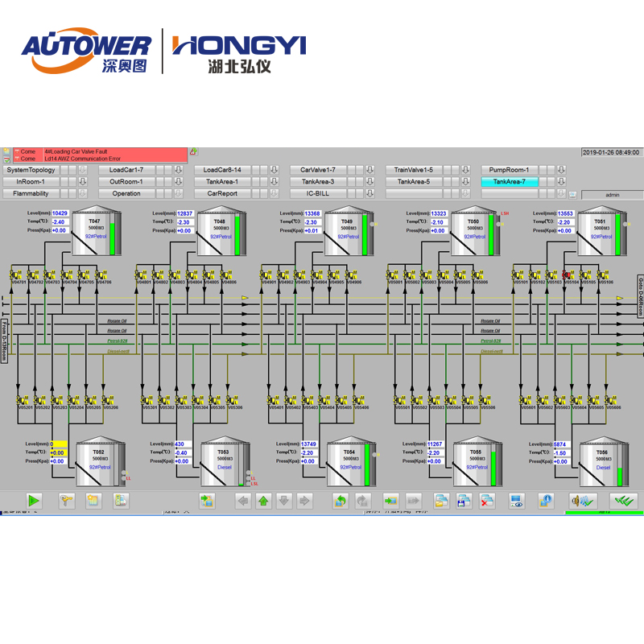
Task: Click the red valve V05104 icon
Action: (568, 275)
